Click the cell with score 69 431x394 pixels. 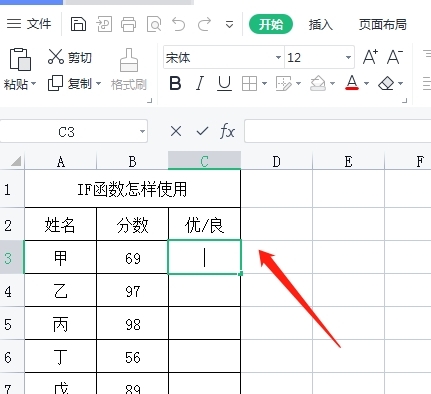(132, 258)
